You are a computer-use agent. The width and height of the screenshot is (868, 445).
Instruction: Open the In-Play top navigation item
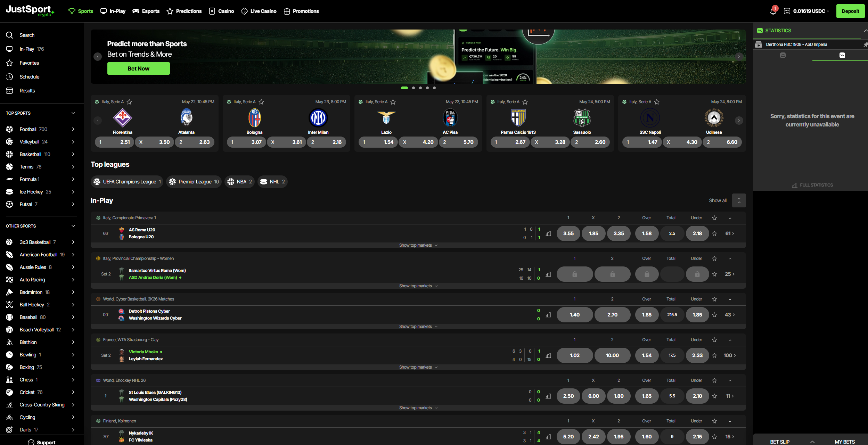pyautogui.click(x=113, y=11)
